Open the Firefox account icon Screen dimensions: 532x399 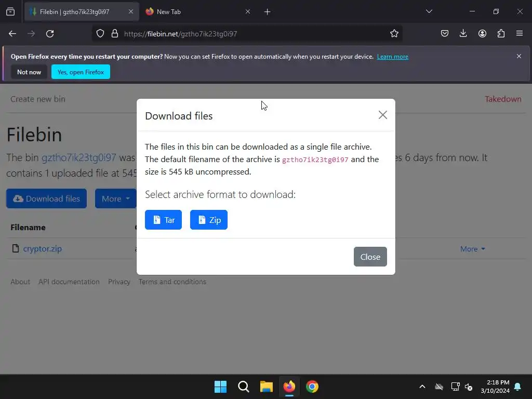[482, 34]
